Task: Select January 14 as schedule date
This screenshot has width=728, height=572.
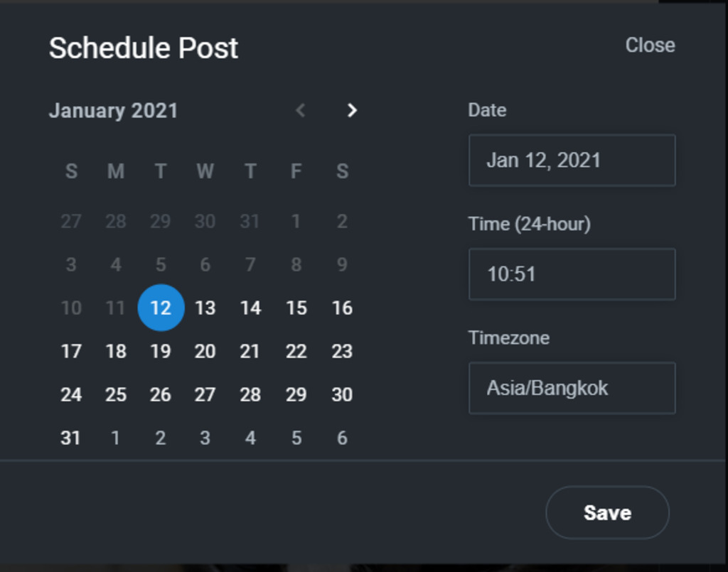Action: pos(250,308)
